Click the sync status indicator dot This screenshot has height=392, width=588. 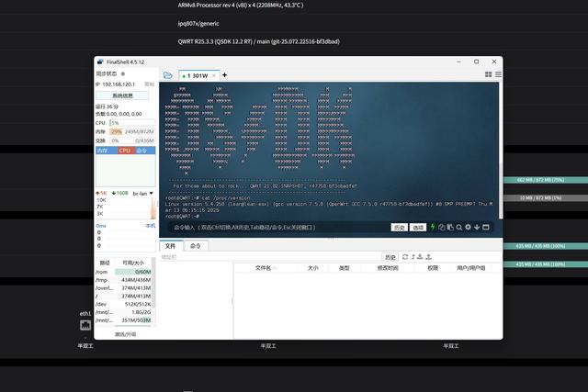122,73
